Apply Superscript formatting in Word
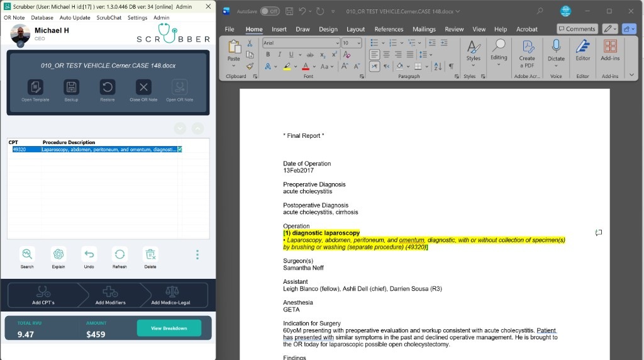Image resolution: width=644 pixels, height=360 pixels. coord(335,55)
